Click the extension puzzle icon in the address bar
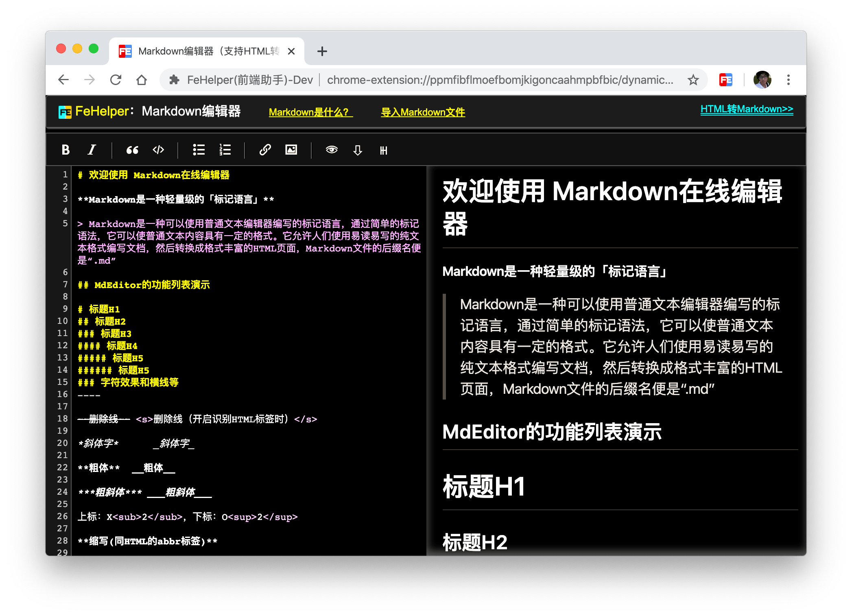This screenshot has height=616, width=852. tap(175, 80)
